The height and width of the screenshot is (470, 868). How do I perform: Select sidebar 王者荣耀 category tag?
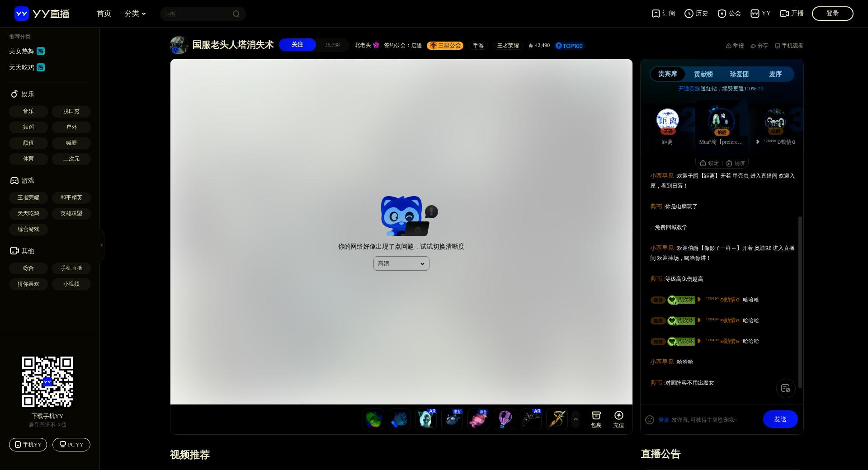28,197
